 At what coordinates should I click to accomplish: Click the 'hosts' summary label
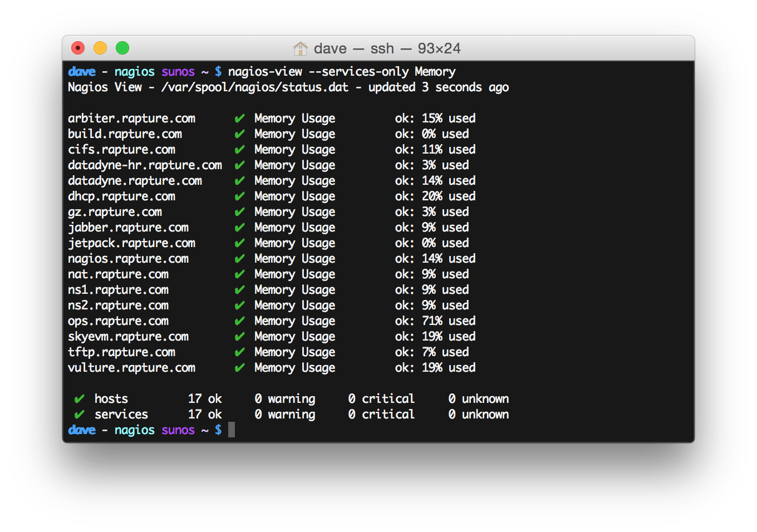pos(111,399)
